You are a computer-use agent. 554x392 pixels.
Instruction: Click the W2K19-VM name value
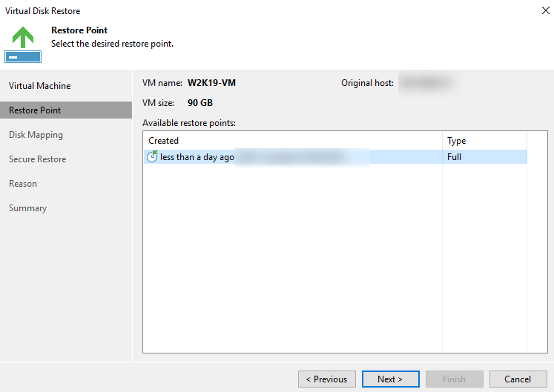tap(211, 83)
